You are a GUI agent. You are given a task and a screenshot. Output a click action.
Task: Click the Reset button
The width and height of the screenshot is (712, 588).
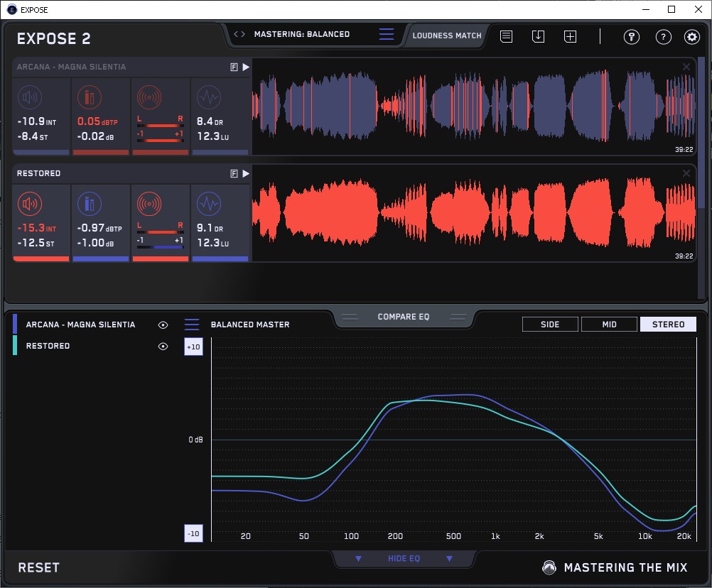[x=38, y=567]
